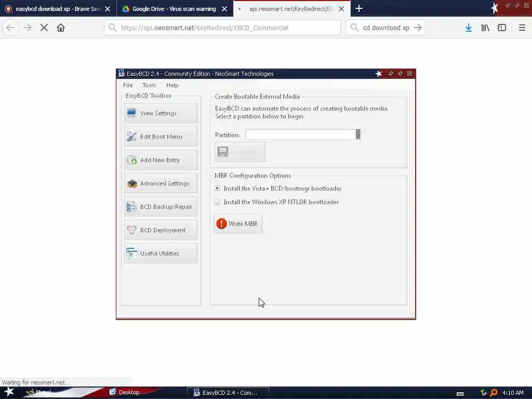Image resolution: width=532 pixels, height=399 pixels.
Task: Click the magnifier tray icon
Action: tap(494, 393)
